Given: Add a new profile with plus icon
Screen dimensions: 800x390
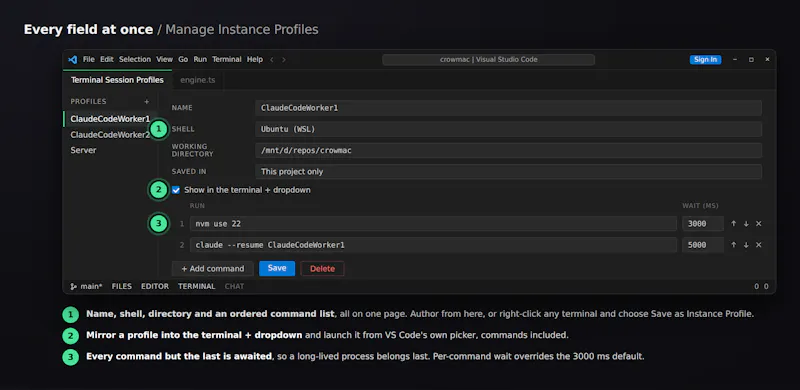Looking at the screenshot, I should pos(146,102).
